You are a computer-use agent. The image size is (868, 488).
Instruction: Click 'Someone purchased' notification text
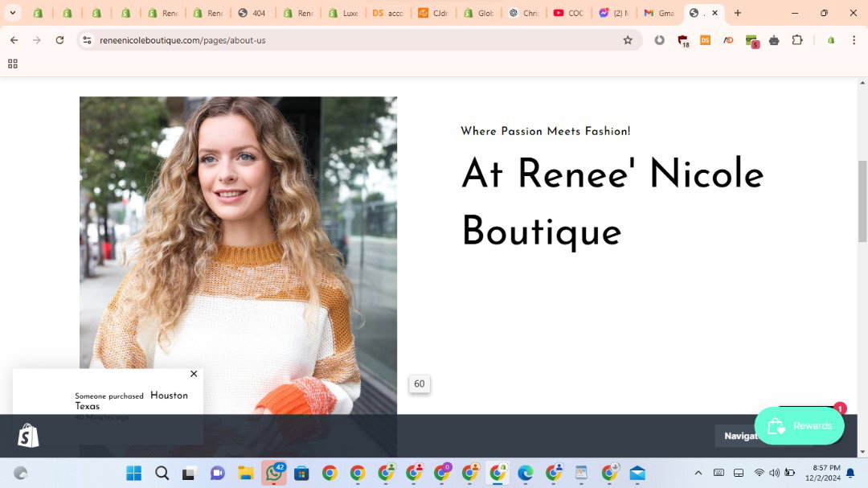pos(109,396)
